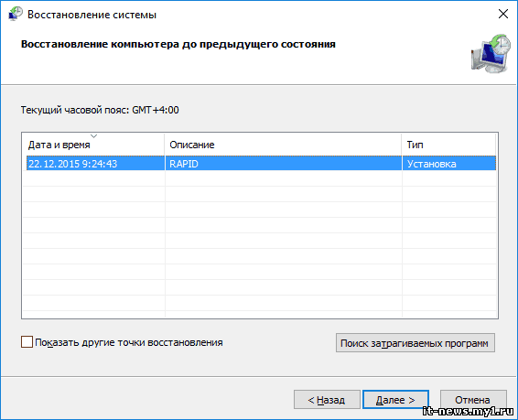Click the large computer-with-clock restore icon
The image size is (518, 420).
pos(491,53)
